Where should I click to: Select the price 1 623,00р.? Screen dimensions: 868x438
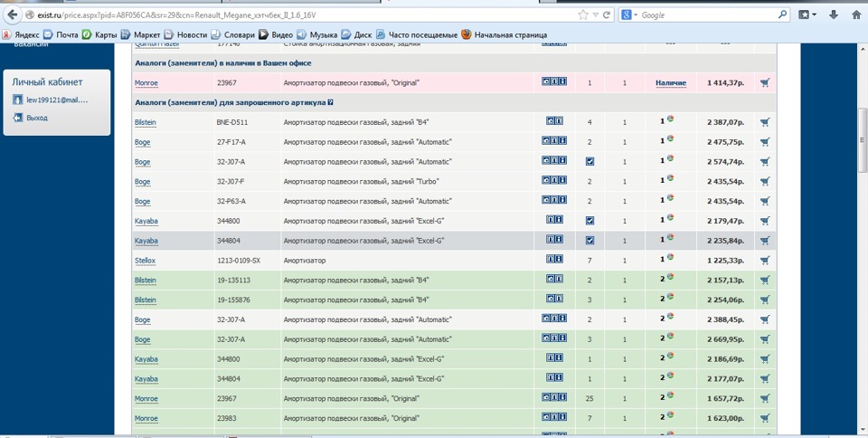coord(726,418)
